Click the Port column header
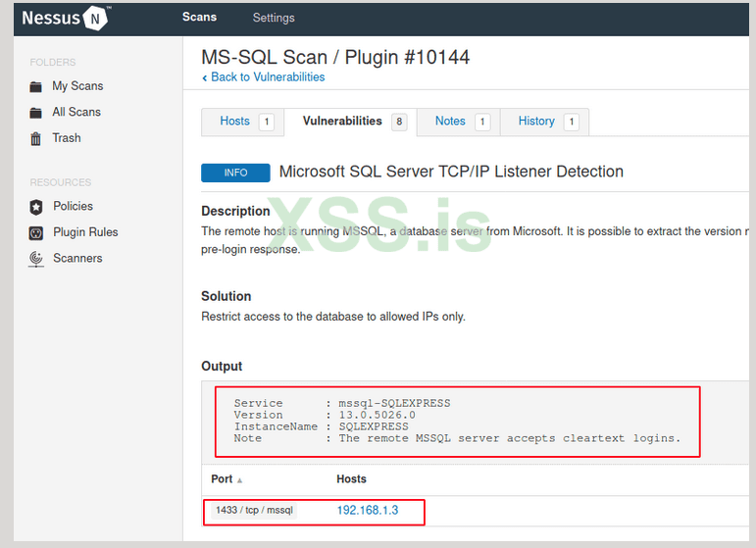 click(x=222, y=479)
